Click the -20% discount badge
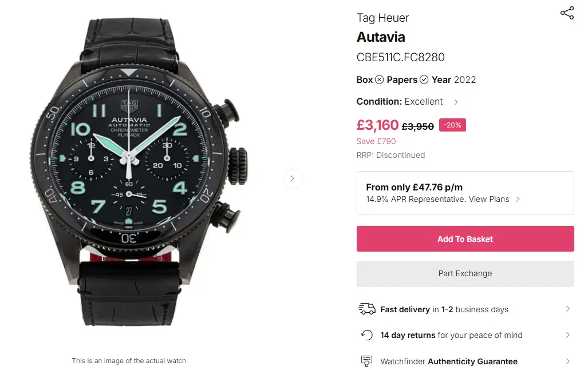The image size is (588, 370). tap(452, 125)
